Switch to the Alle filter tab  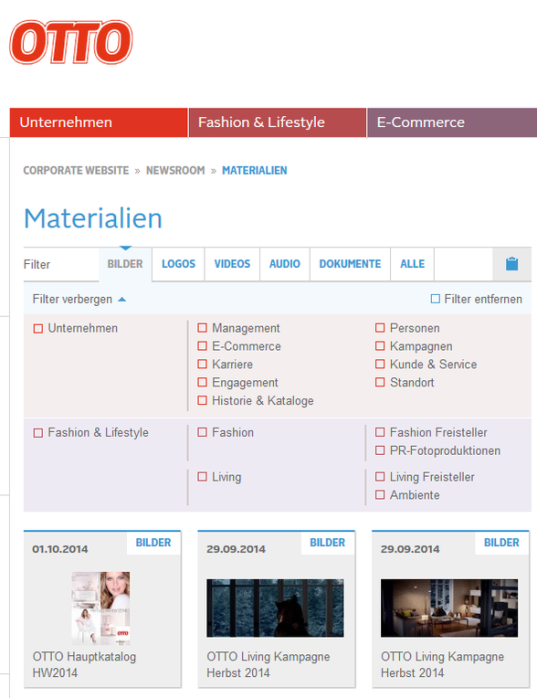[x=412, y=264]
